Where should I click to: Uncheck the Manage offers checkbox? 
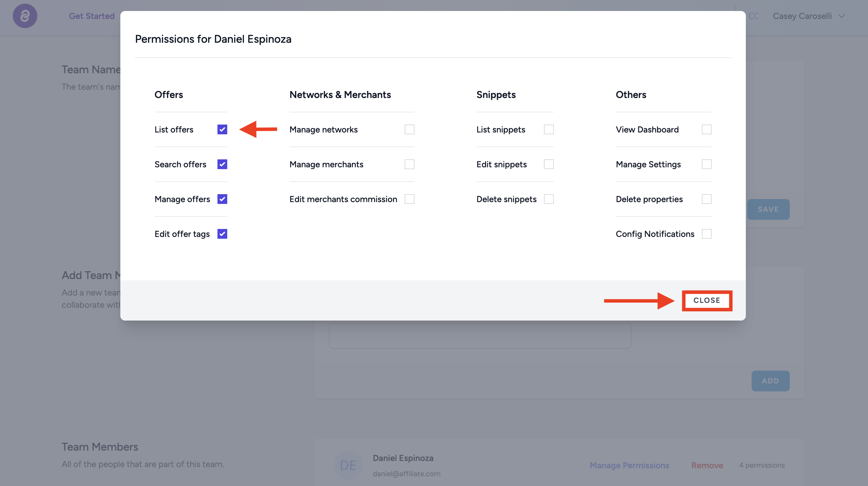pos(222,199)
